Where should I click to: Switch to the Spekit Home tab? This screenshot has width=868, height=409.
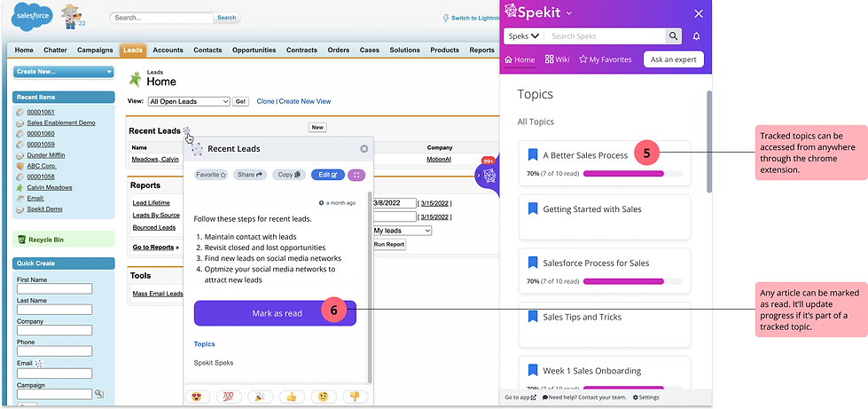coord(520,59)
